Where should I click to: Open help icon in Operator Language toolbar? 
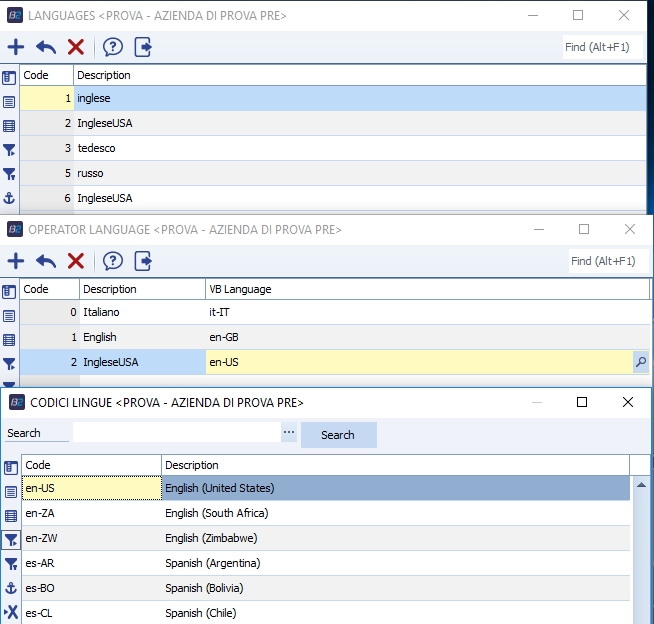pyautogui.click(x=113, y=261)
